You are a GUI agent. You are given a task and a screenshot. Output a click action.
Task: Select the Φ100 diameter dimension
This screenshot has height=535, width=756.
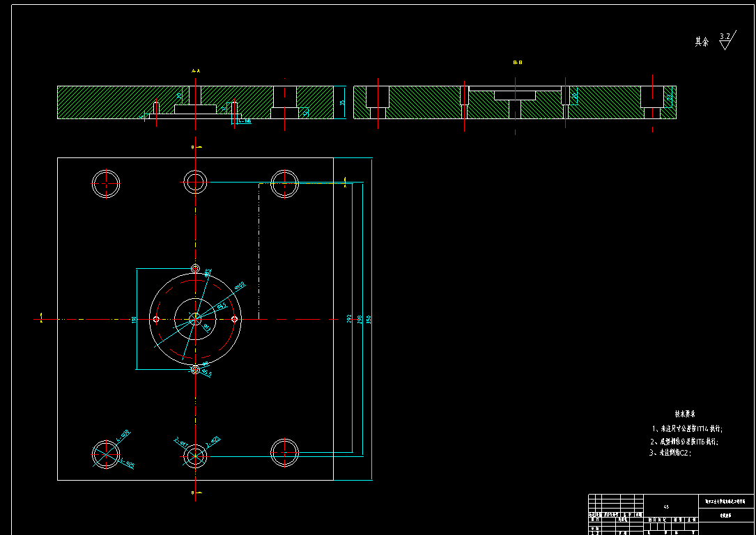coord(240,286)
